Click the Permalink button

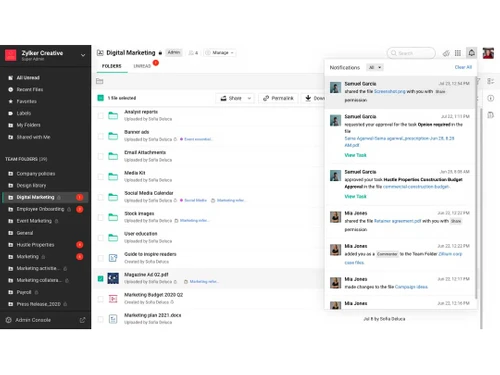point(278,98)
